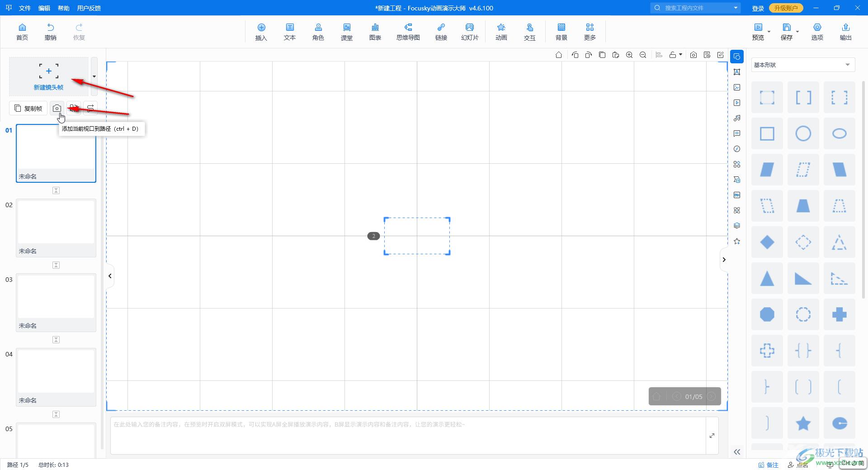Image resolution: width=868 pixels, height=470 pixels.
Task: Click the 选项 options icon
Action: click(817, 32)
